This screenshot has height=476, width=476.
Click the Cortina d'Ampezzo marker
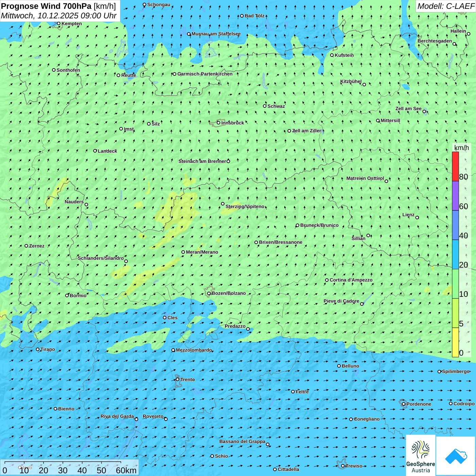tap(327, 280)
